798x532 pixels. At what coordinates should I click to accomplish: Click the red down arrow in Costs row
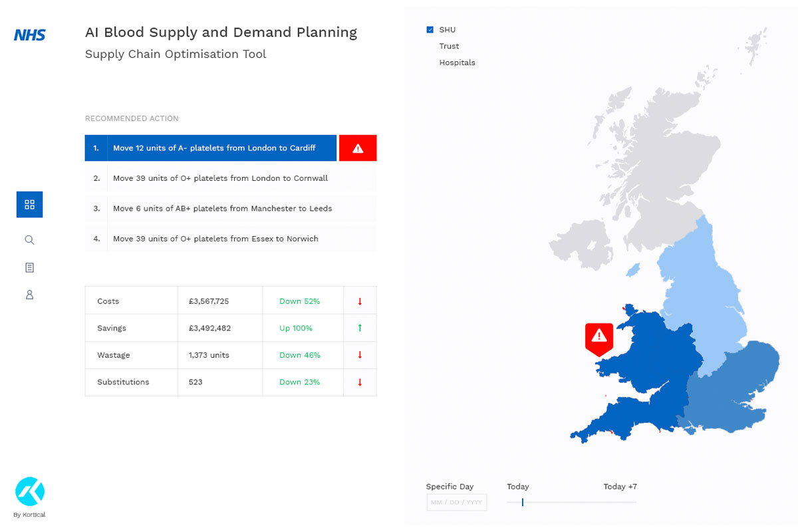tap(360, 301)
